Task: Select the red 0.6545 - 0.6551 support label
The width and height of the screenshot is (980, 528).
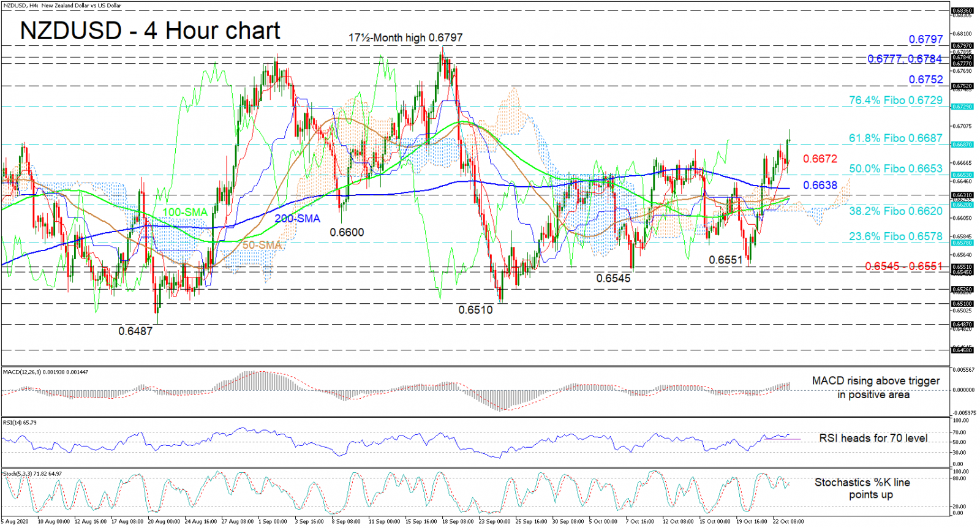Action: tap(903, 266)
